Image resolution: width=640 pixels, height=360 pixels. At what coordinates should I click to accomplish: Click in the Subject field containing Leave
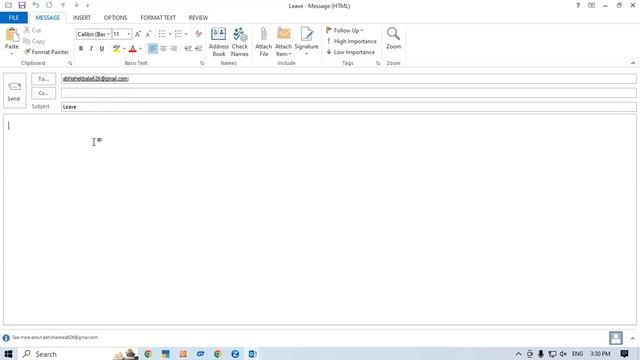click(x=348, y=107)
